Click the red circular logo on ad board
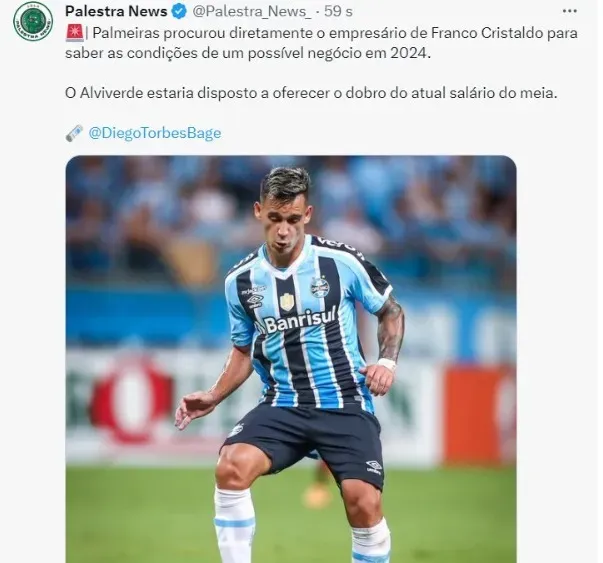 pos(132,399)
